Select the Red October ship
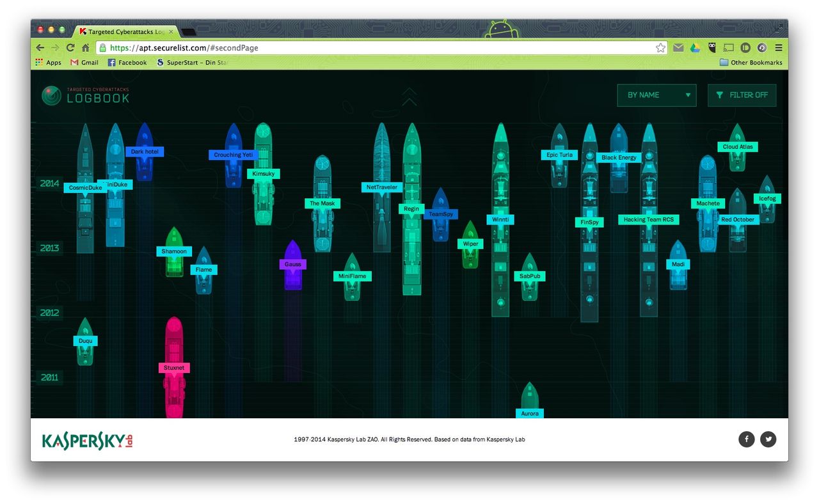Image resolution: width=819 pixels, height=504 pixels. [x=737, y=219]
